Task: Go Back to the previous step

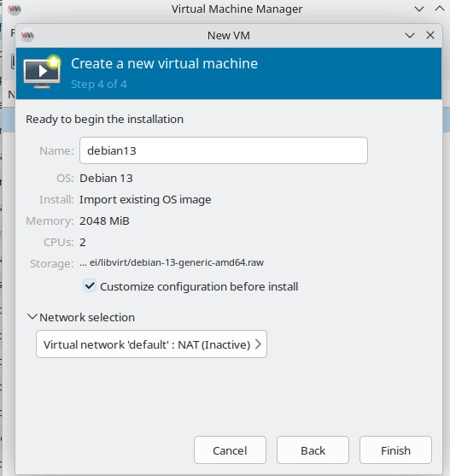Action: point(313,450)
